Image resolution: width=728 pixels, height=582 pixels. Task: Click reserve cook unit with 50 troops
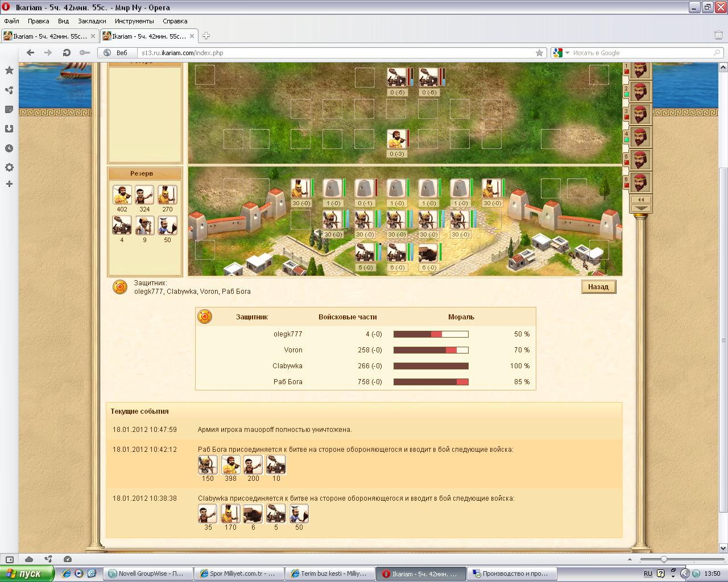point(167,226)
